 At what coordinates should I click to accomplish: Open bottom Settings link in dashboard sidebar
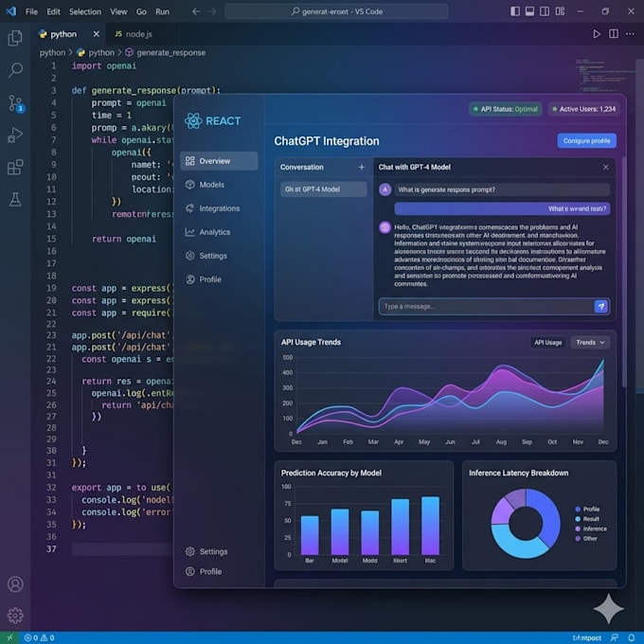206,551
